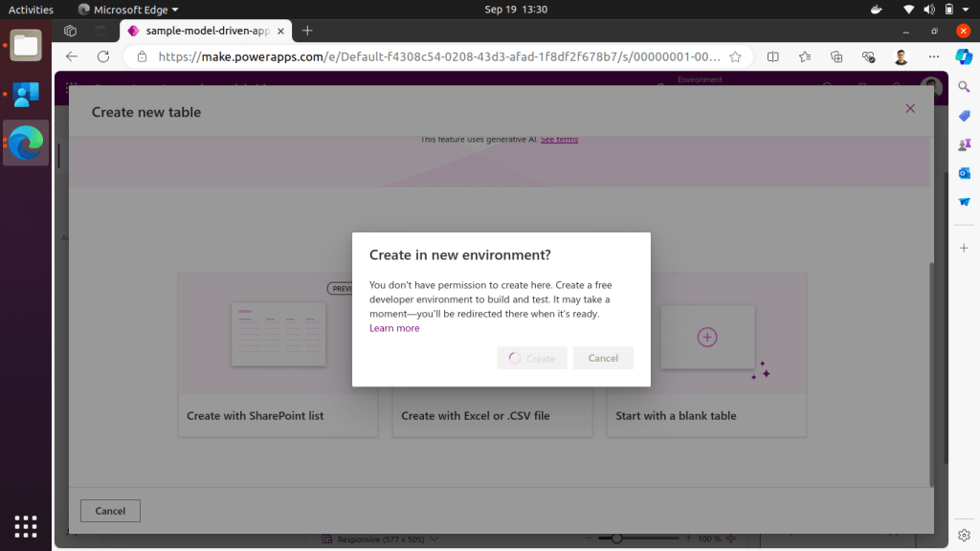This screenshot has height=551, width=980.
Task: Toggle the favorite star in the address bar
Action: coord(736,56)
